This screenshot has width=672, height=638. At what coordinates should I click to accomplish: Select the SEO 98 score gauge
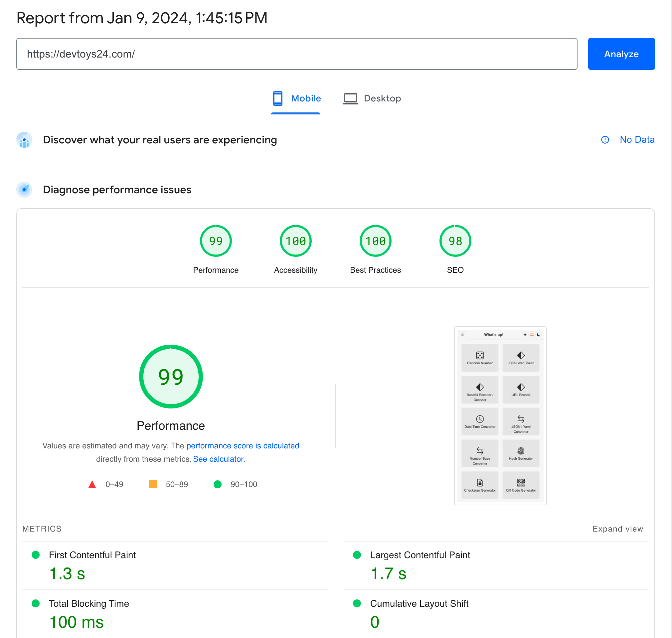click(x=455, y=241)
